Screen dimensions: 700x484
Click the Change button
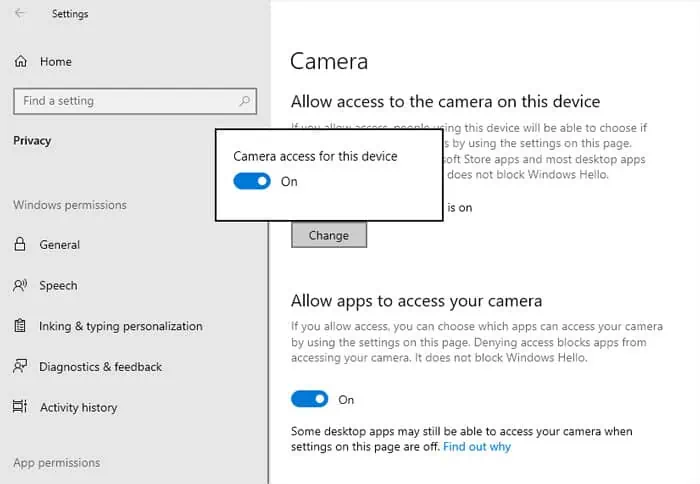coord(329,235)
